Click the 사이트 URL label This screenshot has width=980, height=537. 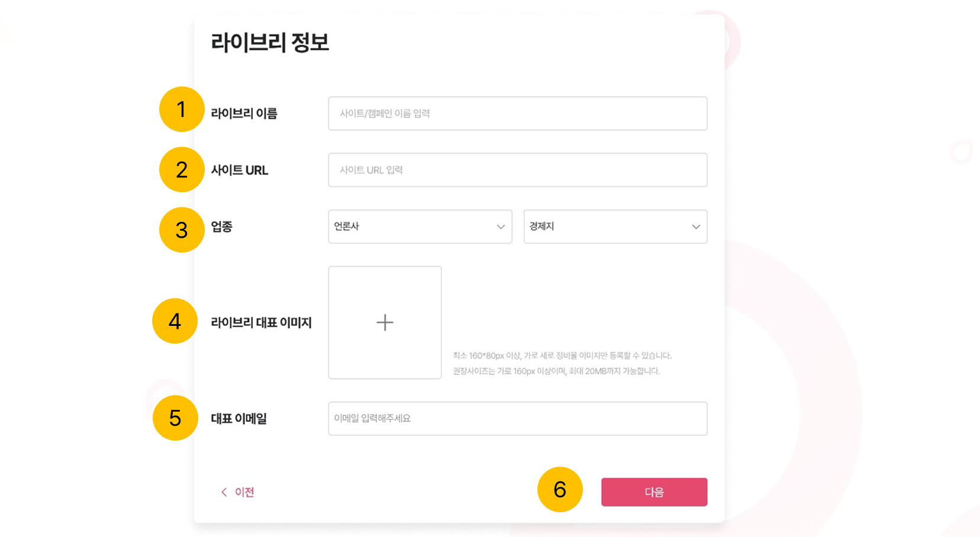[x=240, y=170]
